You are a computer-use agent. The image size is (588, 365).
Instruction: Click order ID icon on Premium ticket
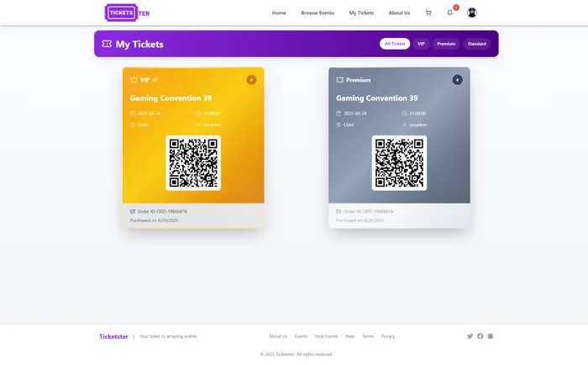pyautogui.click(x=339, y=211)
